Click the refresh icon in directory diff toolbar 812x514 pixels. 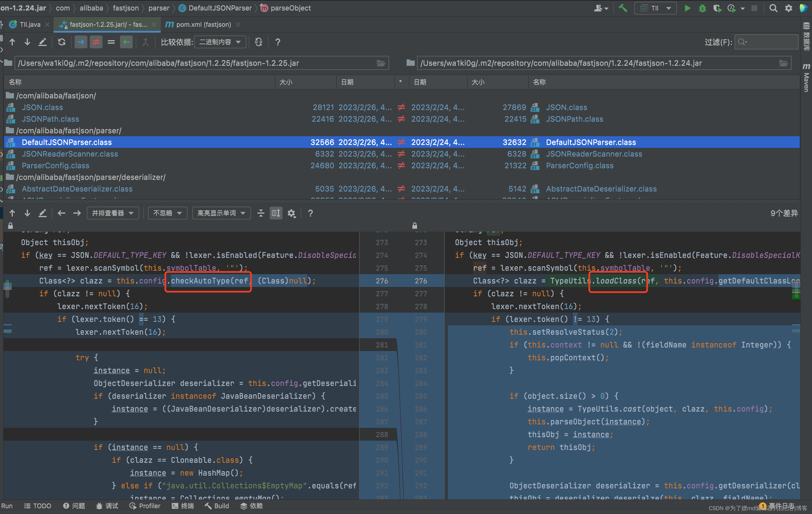pos(62,42)
